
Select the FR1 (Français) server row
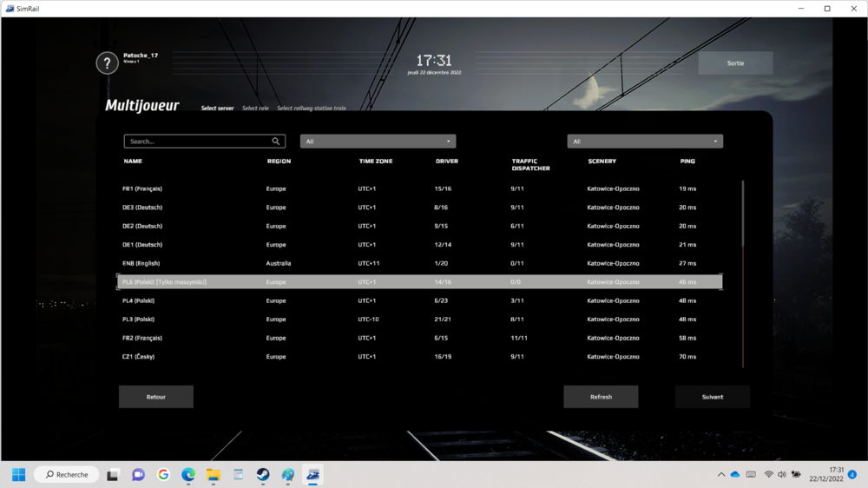419,189
